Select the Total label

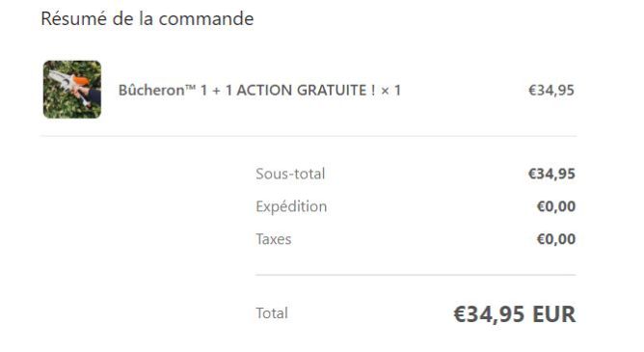[x=272, y=313]
